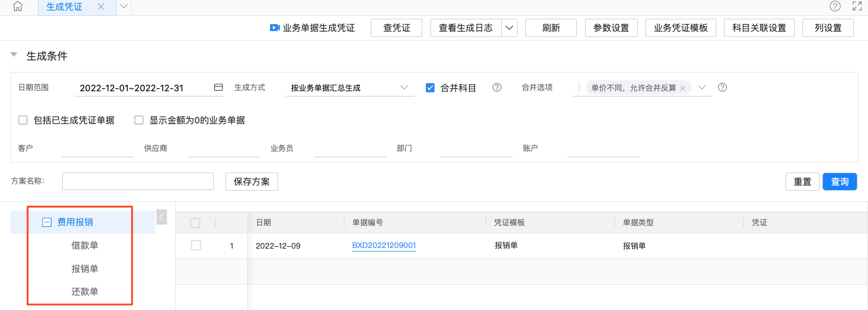This screenshot has width=868, height=310.
Task: Click the 部门 input field
Action: pyautogui.click(x=476, y=149)
